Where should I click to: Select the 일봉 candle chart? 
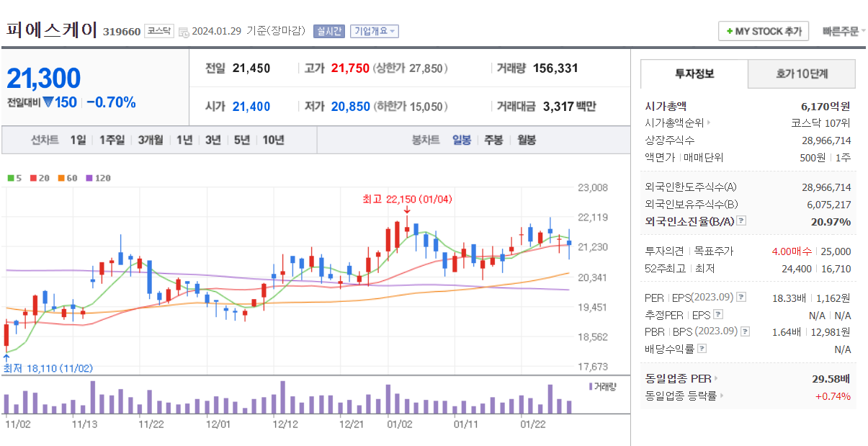click(462, 140)
